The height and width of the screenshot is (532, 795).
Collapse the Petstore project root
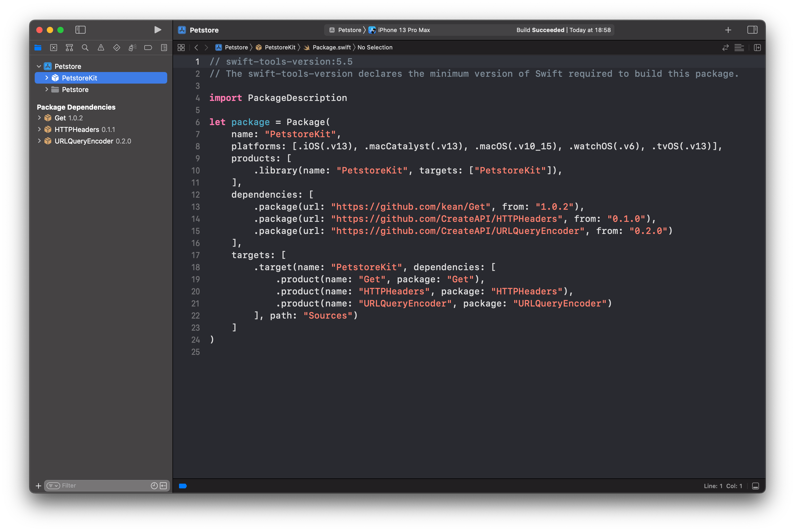[x=39, y=66]
